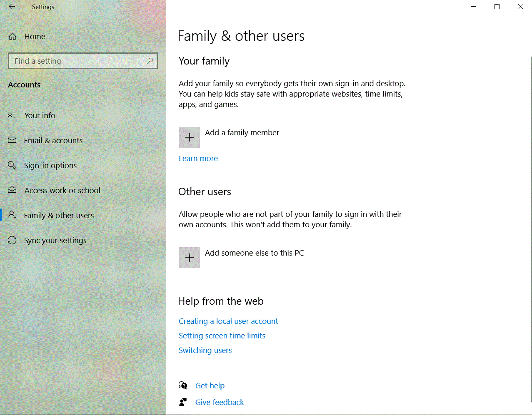Image resolution: width=532 pixels, height=415 pixels.
Task: Click the Get help link
Action: (x=210, y=386)
